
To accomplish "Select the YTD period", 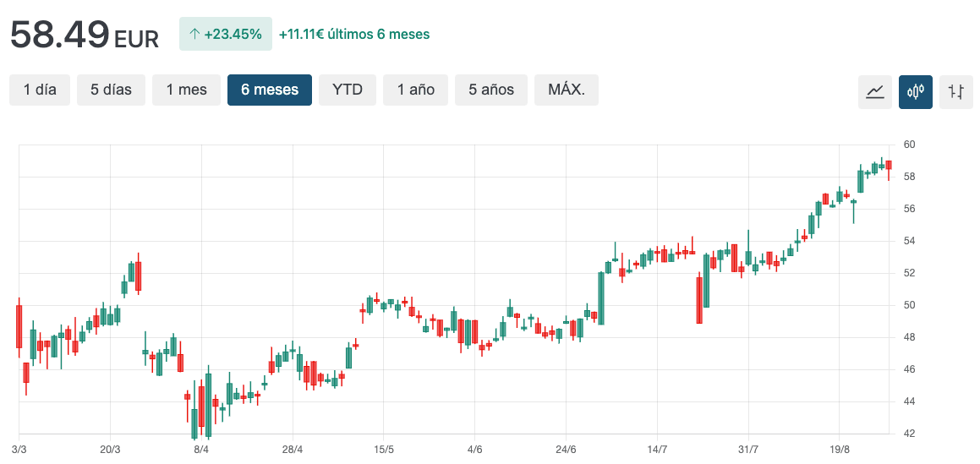I will click(347, 90).
